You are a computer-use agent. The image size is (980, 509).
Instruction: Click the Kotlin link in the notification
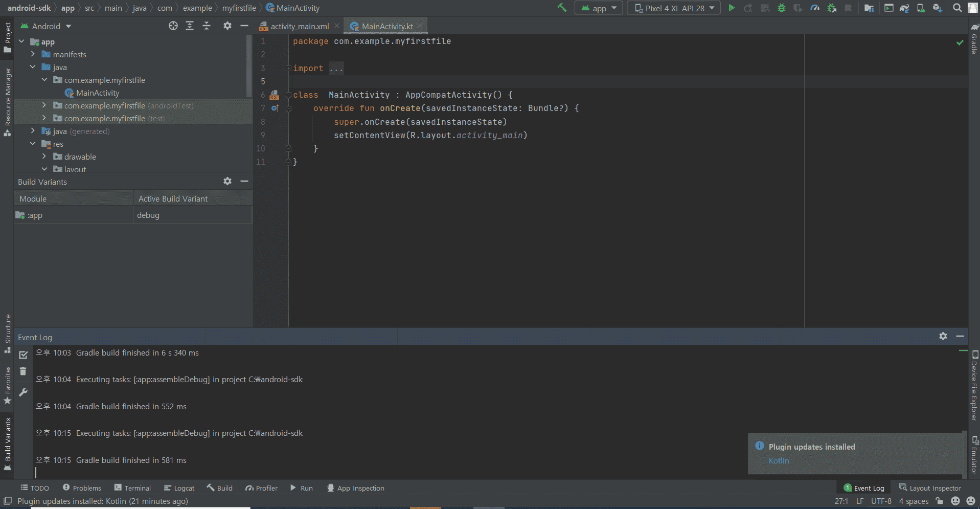pyautogui.click(x=779, y=461)
